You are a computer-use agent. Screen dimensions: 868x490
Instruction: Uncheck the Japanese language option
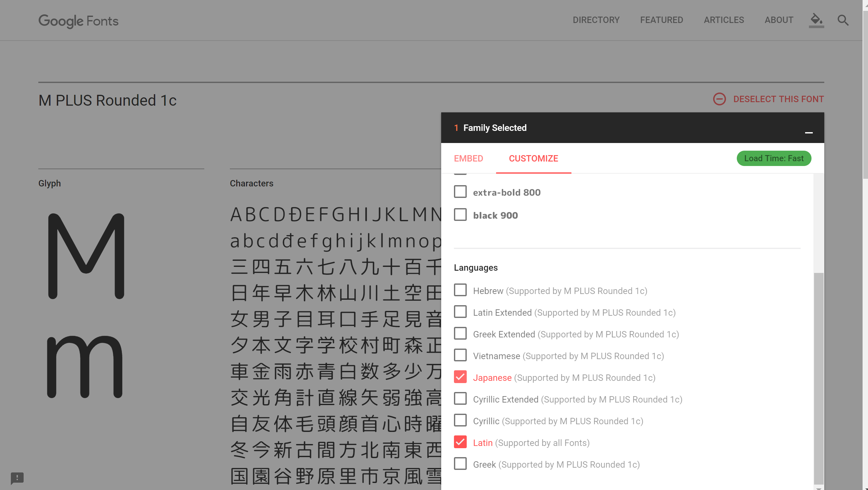[x=460, y=377]
